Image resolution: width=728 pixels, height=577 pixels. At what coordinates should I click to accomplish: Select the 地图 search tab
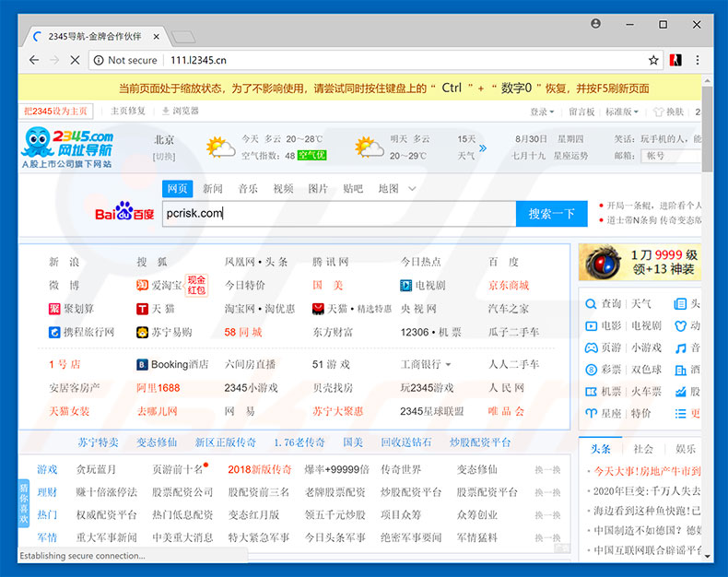click(389, 189)
